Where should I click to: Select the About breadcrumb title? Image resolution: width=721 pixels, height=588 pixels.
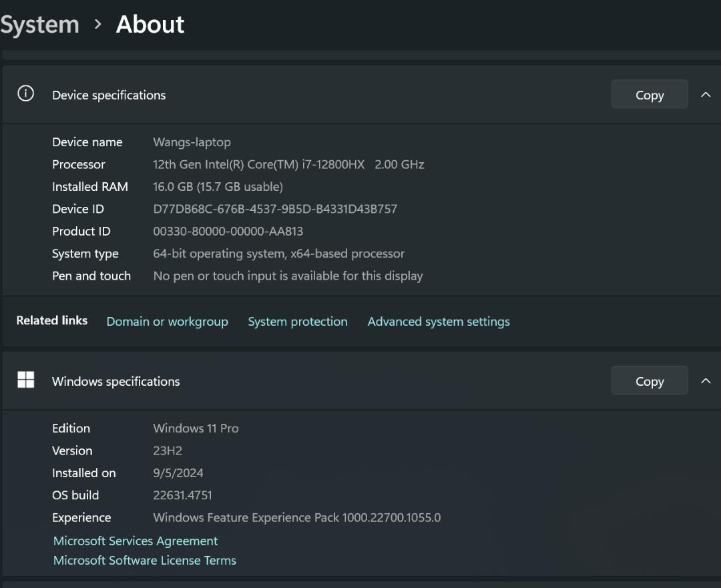[x=150, y=25]
